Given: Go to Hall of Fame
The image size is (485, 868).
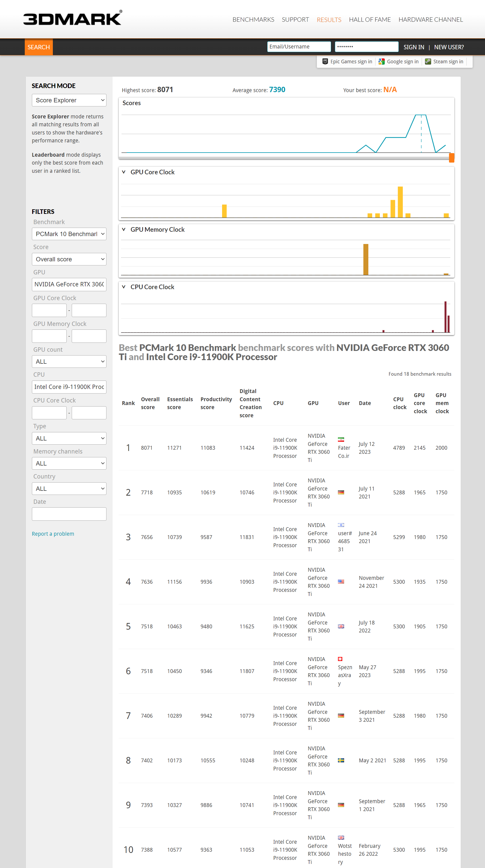Looking at the screenshot, I should pos(370,20).
